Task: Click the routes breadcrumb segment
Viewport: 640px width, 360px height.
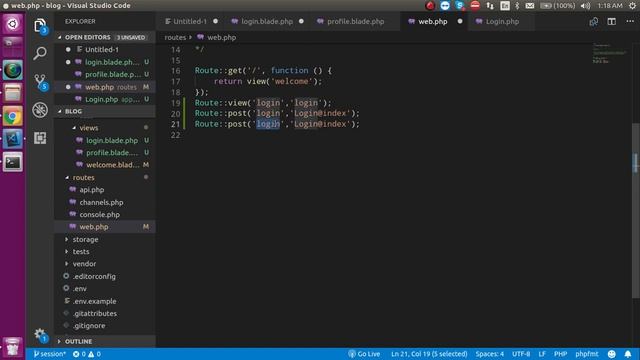Action: tap(175, 37)
